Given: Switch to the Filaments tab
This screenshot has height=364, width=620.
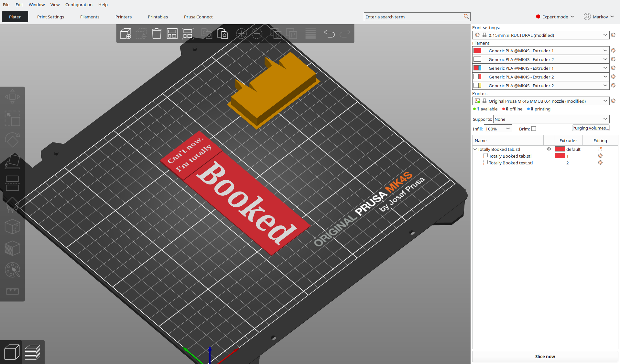Looking at the screenshot, I should click(x=90, y=17).
